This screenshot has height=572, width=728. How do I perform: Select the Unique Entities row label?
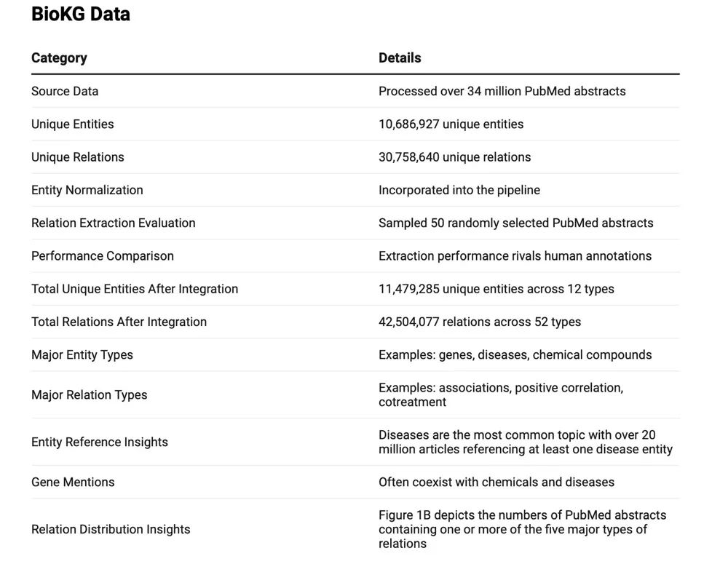pos(73,124)
